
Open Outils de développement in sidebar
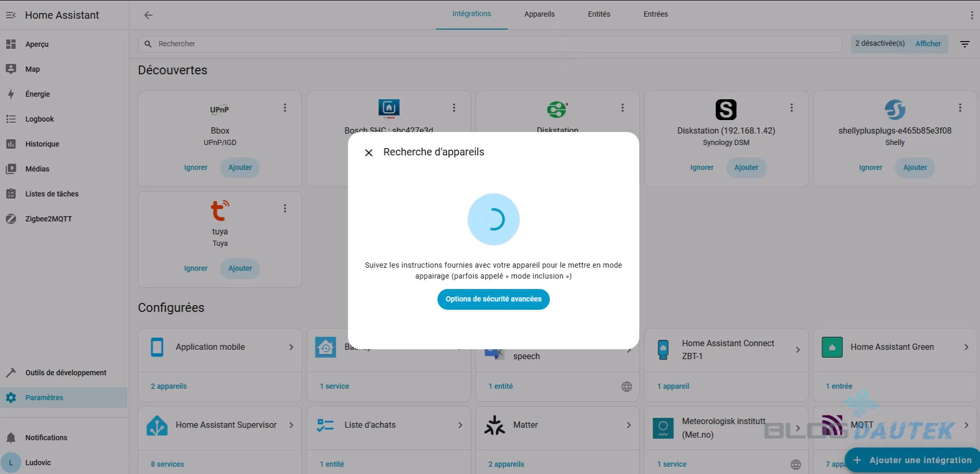pos(65,373)
